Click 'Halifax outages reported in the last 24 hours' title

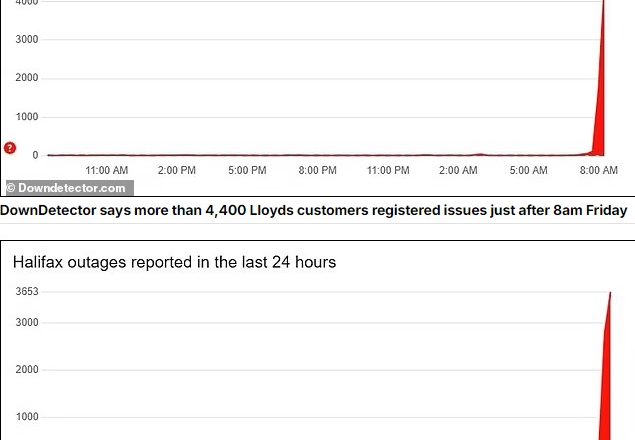(x=175, y=262)
